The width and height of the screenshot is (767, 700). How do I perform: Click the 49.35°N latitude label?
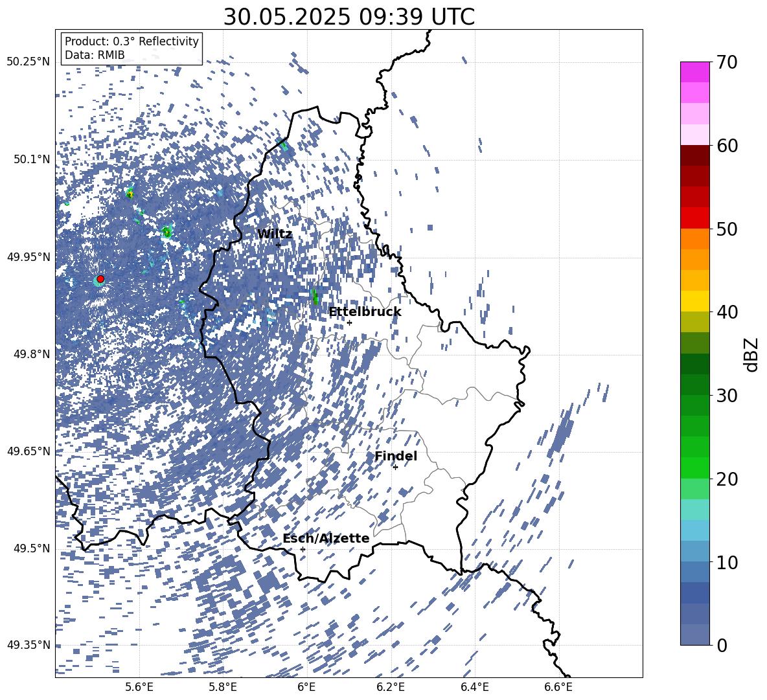point(29,645)
